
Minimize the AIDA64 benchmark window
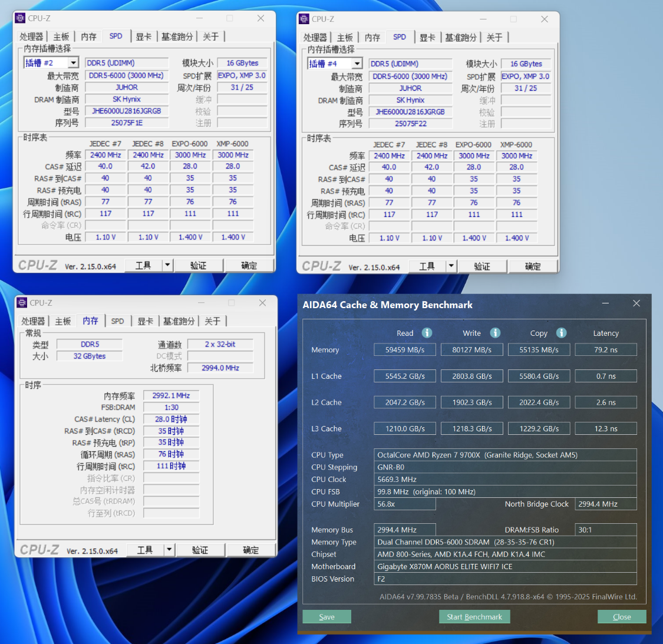point(605,303)
